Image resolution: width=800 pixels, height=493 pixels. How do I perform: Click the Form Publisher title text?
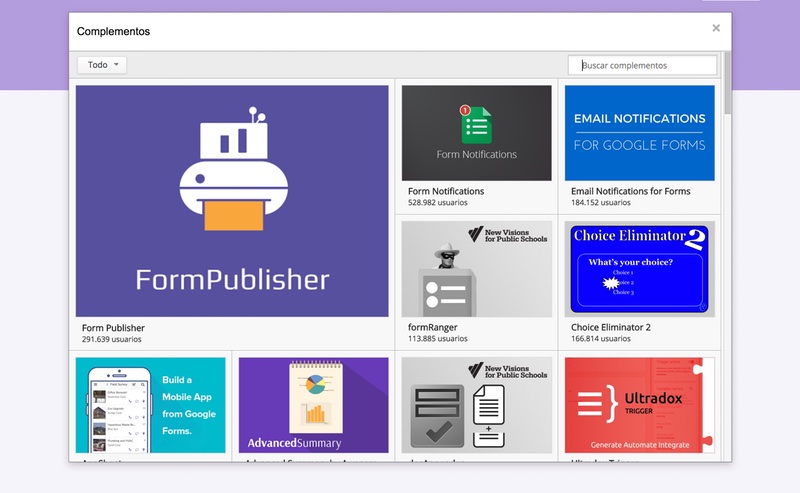click(113, 328)
